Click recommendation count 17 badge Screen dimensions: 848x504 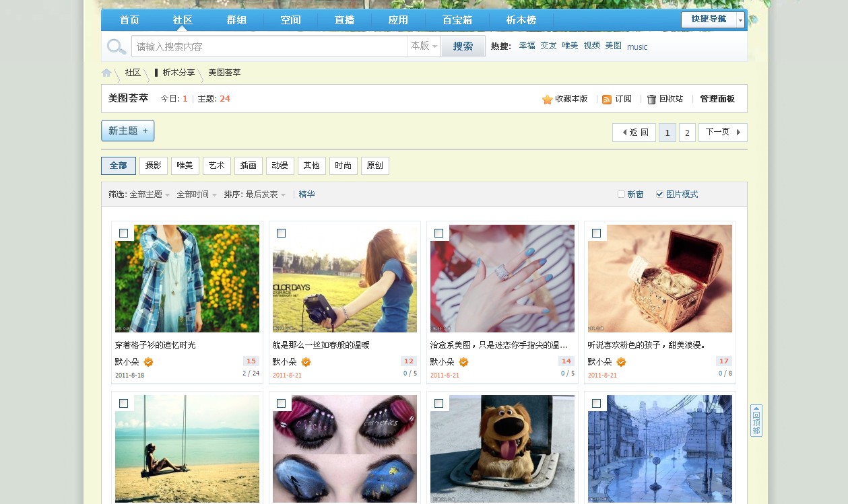click(724, 361)
